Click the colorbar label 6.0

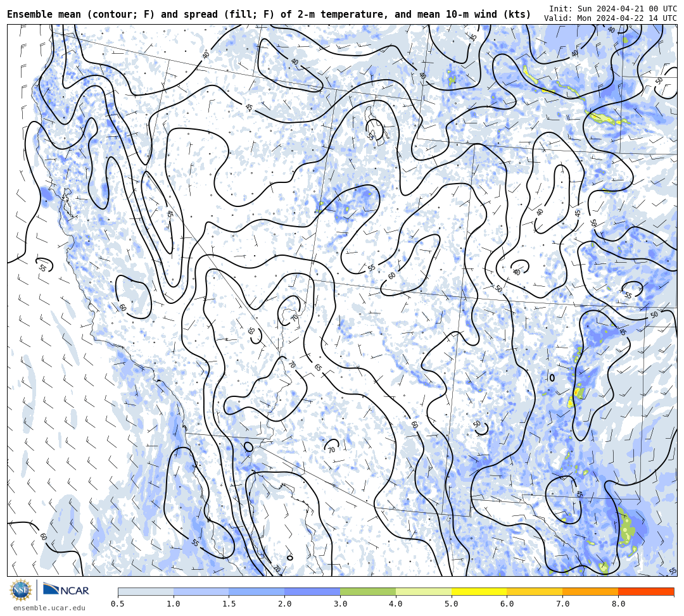[x=507, y=604]
